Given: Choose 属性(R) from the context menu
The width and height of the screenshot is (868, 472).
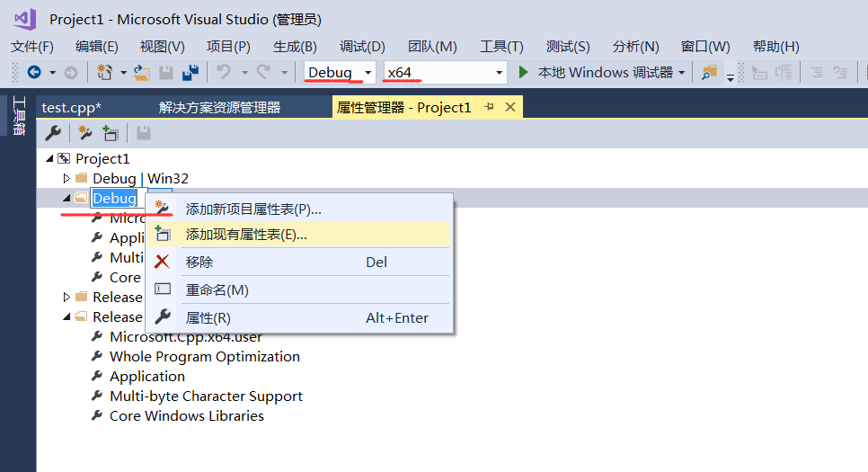Looking at the screenshot, I should pyautogui.click(x=299, y=317).
